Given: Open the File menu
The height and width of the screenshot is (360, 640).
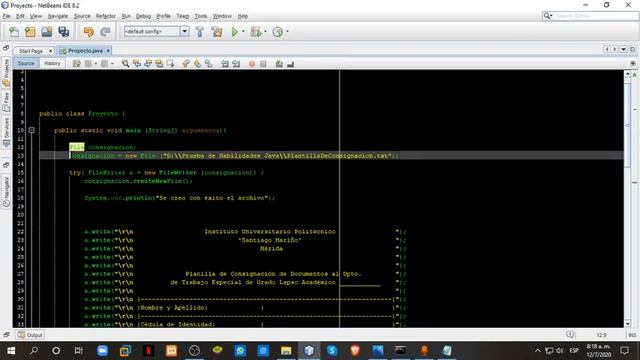Looking at the screenshot, I should [x=6, y=16].
